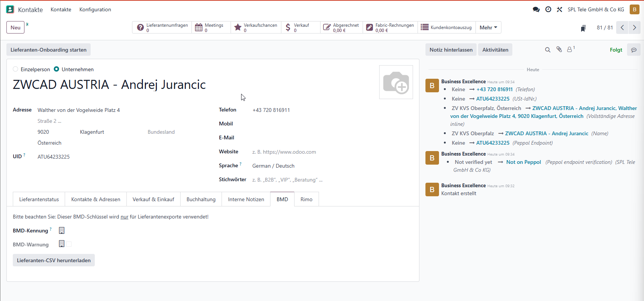Switch to the Kontakte & Adressen tab
The height and width of the screenshot is (301, 644).
(96, 199)
